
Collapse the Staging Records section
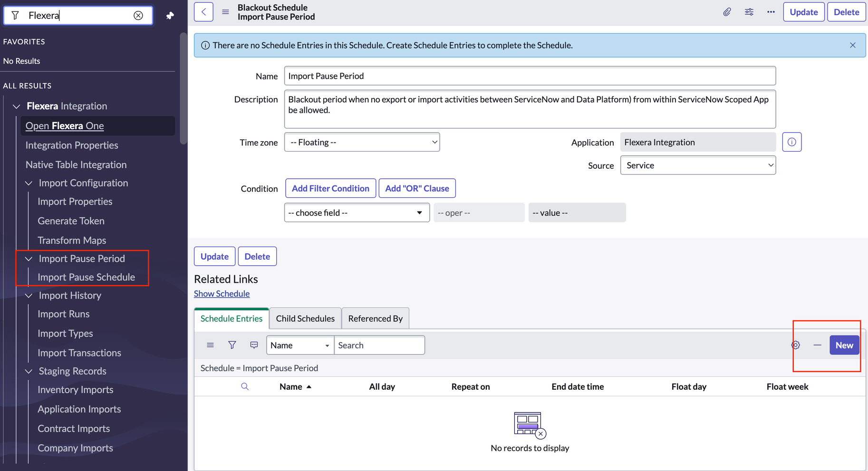(29, 371)
